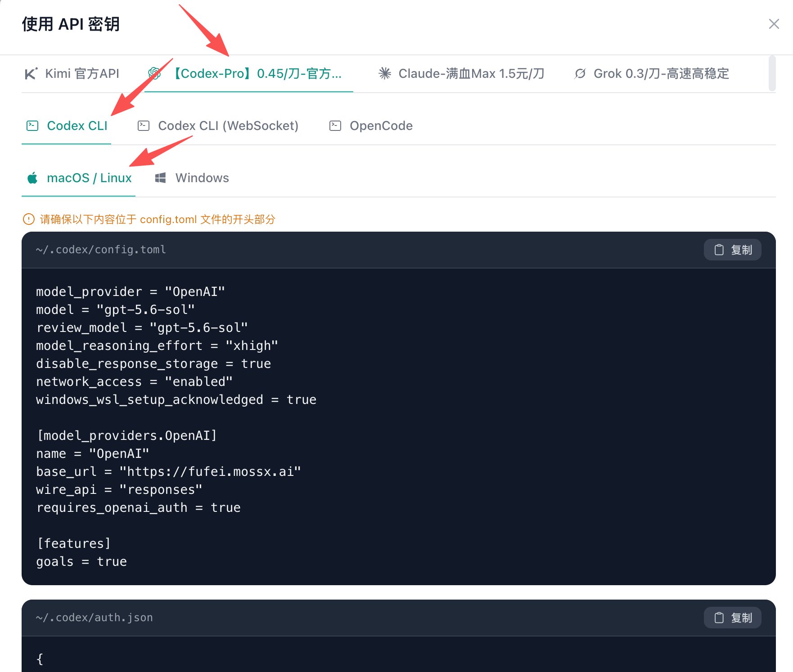Open the Codex CLI (WebSocket) tab
This screenshot has height=672, width=793.
218,125
